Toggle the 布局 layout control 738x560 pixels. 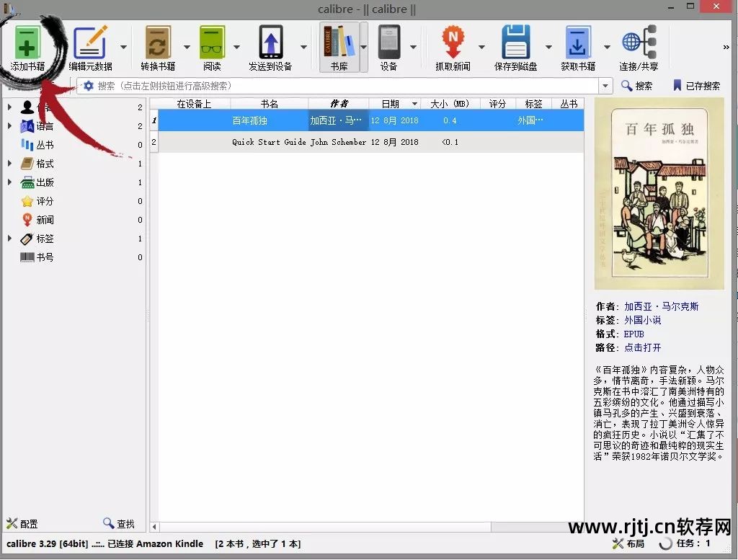pos(628,544)
